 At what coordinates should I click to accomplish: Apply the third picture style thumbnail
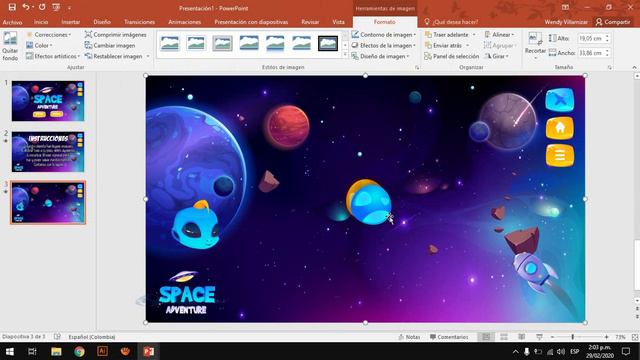[222, 43]
